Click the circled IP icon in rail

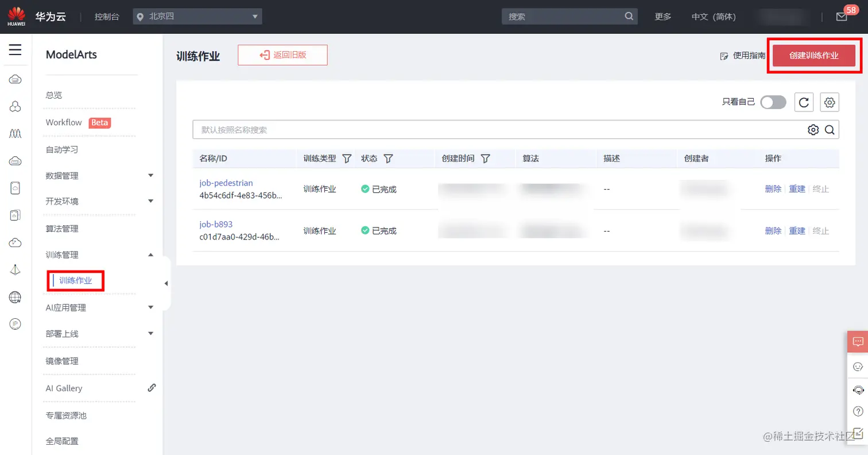click(15, 324)
